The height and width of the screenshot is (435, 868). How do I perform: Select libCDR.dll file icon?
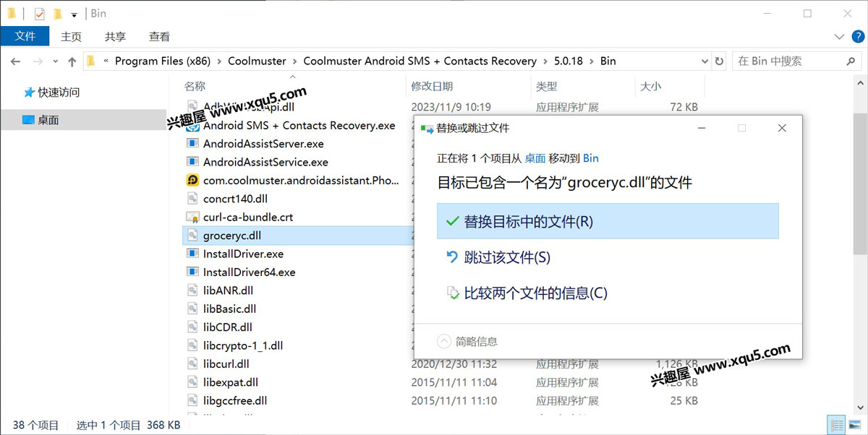192,327
